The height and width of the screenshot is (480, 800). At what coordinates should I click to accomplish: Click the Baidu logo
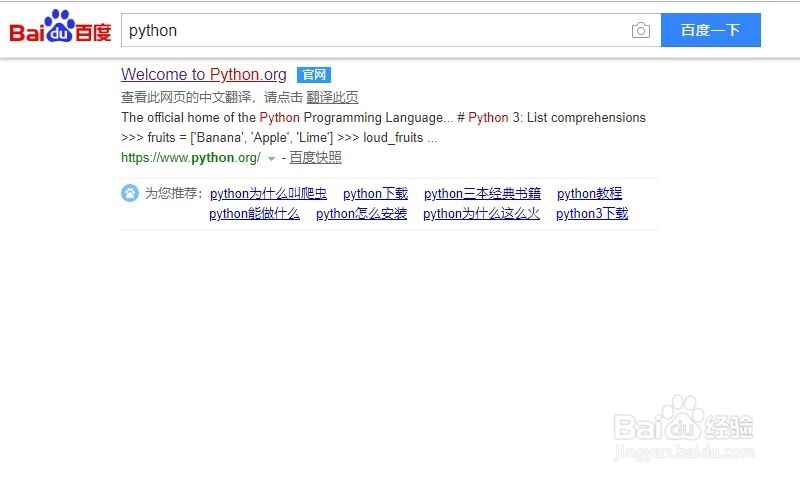(60, 27)
